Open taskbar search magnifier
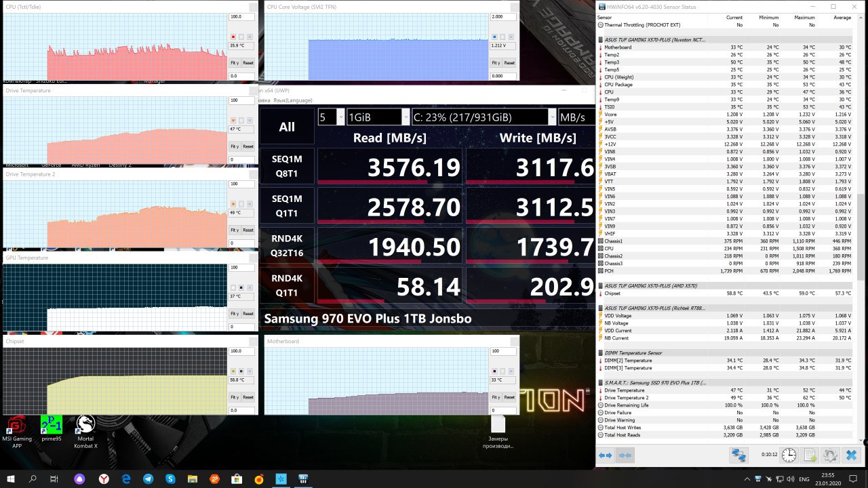 tap(33, 479)
